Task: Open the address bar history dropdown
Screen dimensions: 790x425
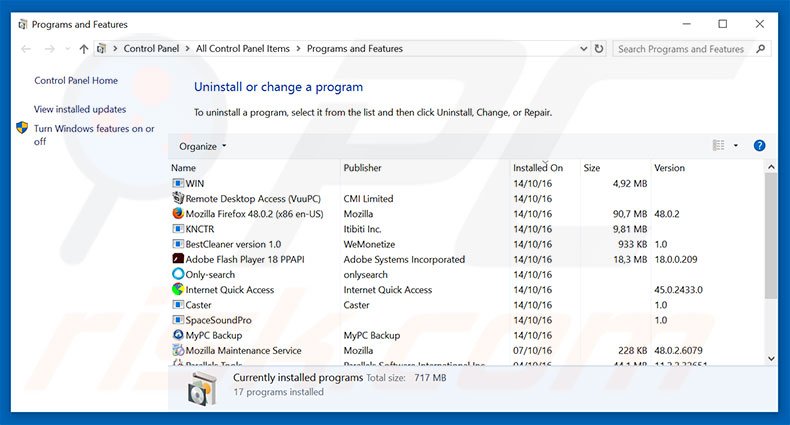Action: pos(583,49)
